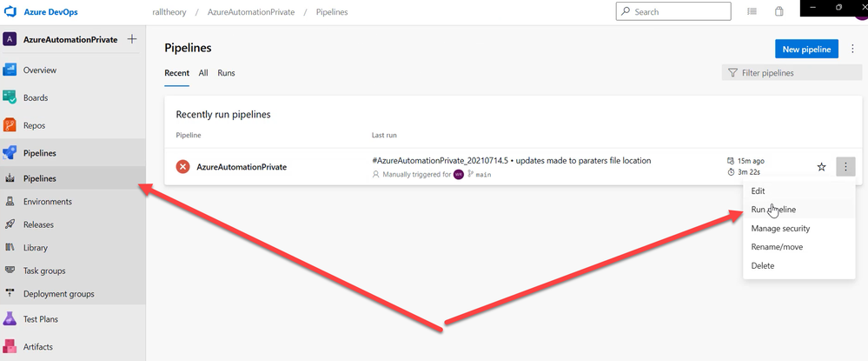The width and height of the screenshot is (868, 361).
Task: Go to Repos in the sidebar
Action: tap(35, 125)
